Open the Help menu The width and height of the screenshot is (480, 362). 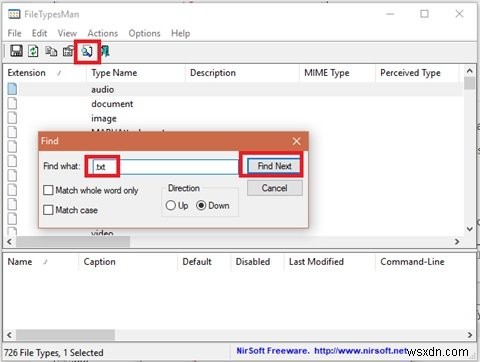(180, 33)
